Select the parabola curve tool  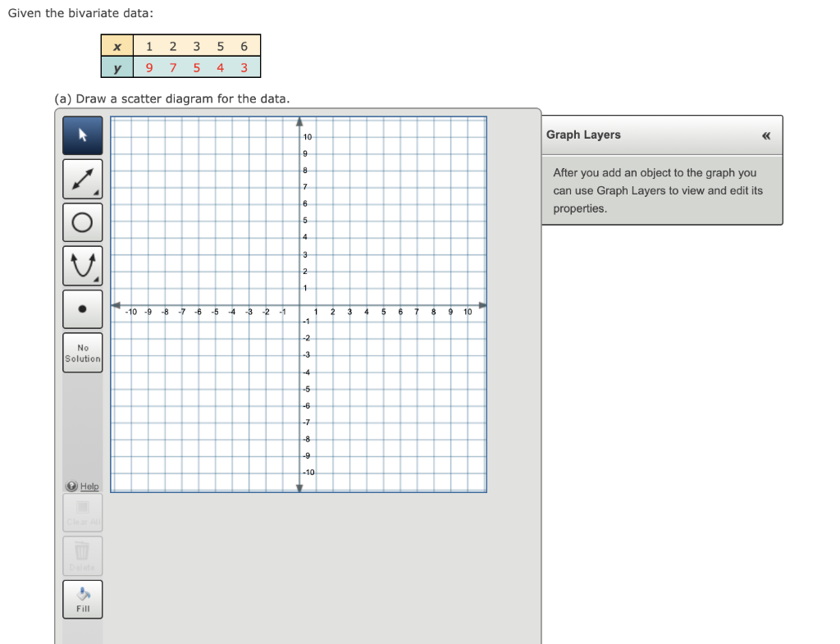[83, 266]
